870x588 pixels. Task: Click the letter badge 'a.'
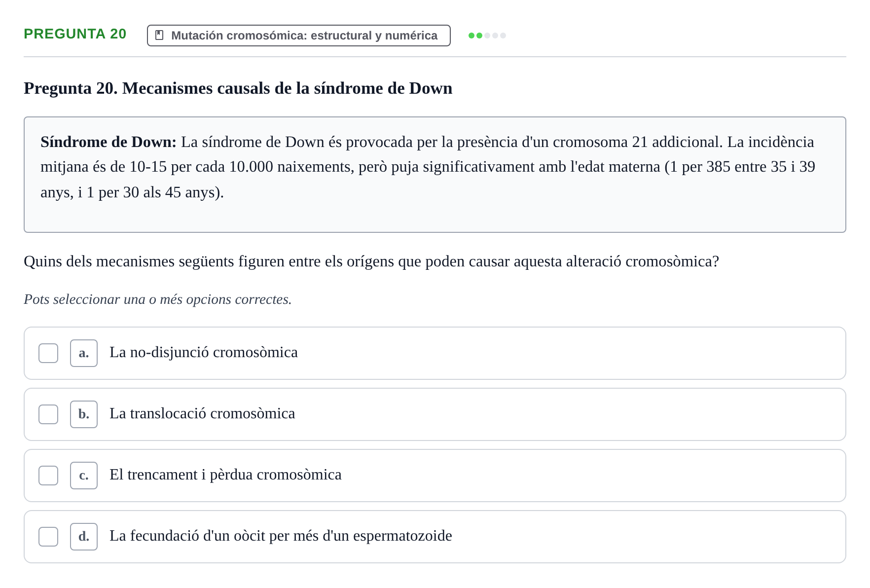point(84,353)
